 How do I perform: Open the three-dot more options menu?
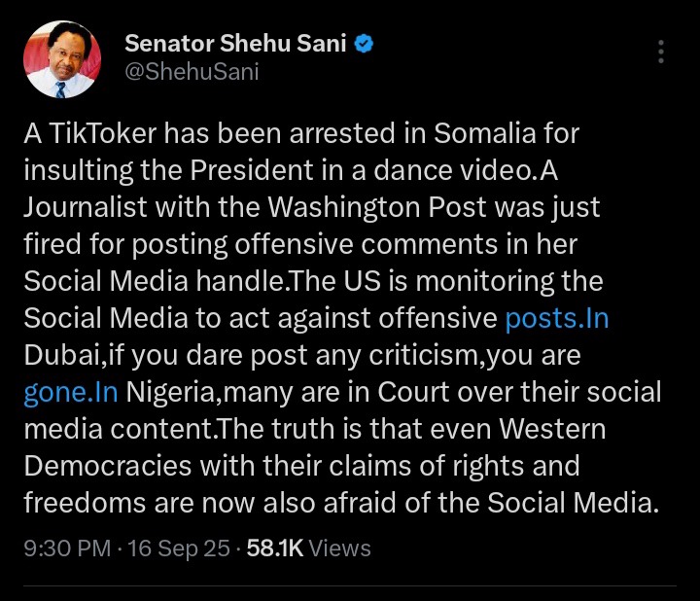[x=662, y=53]
